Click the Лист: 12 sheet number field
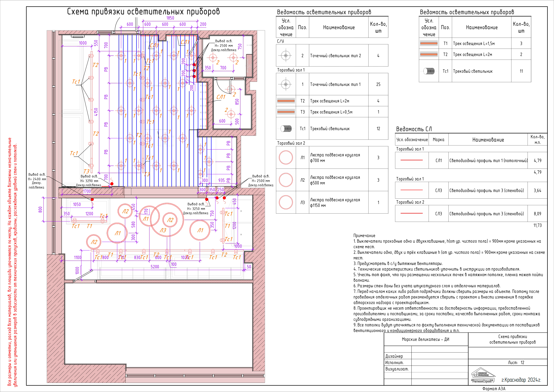The width and height of the screenshot is (554, 392). pyautogui.click(x=516, y=363)
